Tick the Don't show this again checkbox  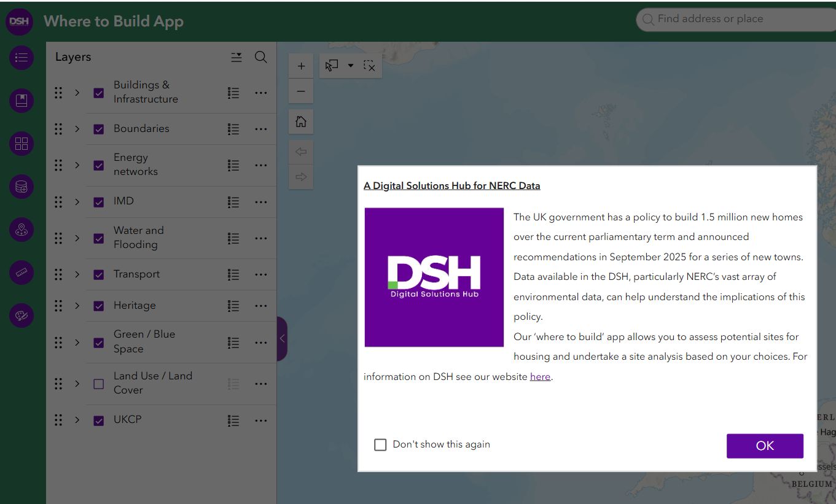380,444
